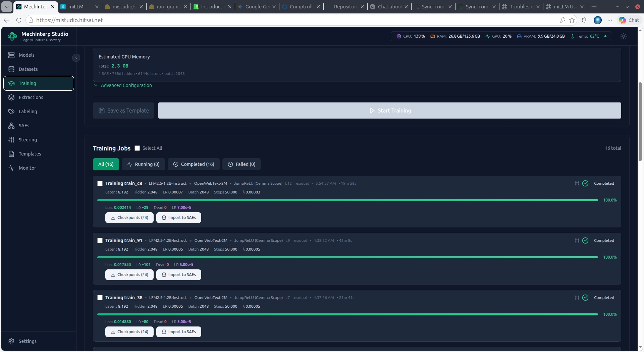Open steering icon for train_38 job
The height and width of the screenshot is (352, 644).
[577, 298]
